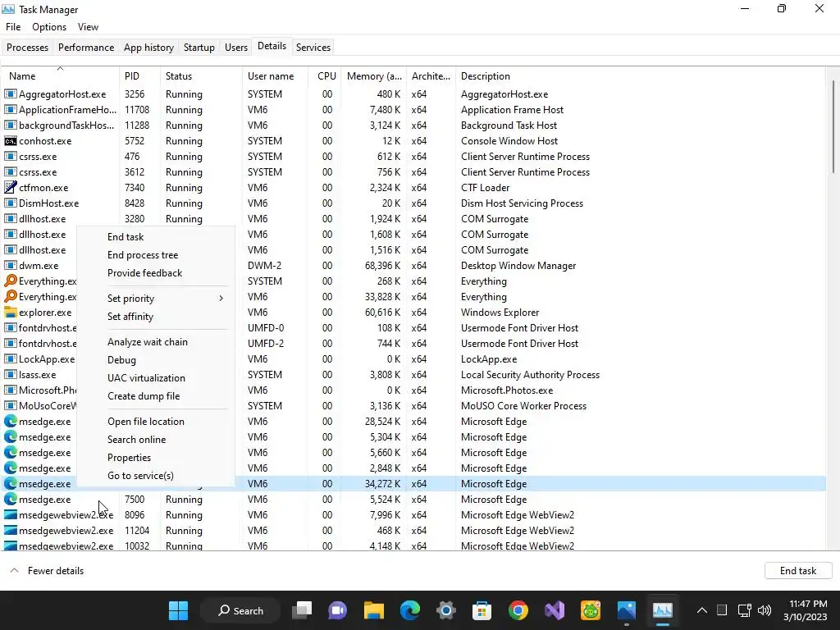Viewport: 840px width, 630px height.
Task: Switch to the Services tab
Action: click(x=313, y=47)
